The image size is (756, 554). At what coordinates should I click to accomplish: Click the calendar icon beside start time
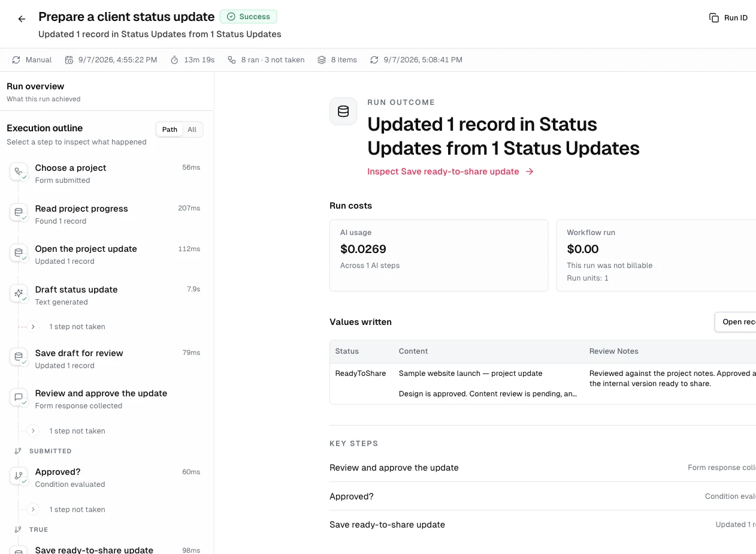(x=69, y=60)
